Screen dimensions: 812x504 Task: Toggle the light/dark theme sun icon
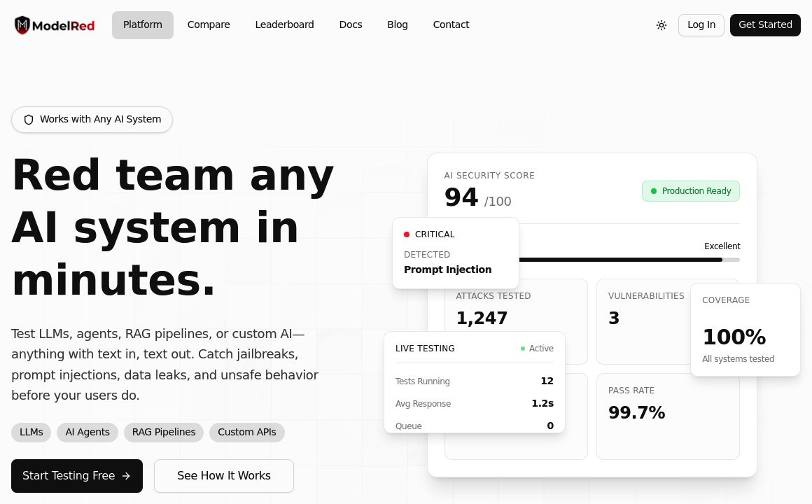click(661, 25)
